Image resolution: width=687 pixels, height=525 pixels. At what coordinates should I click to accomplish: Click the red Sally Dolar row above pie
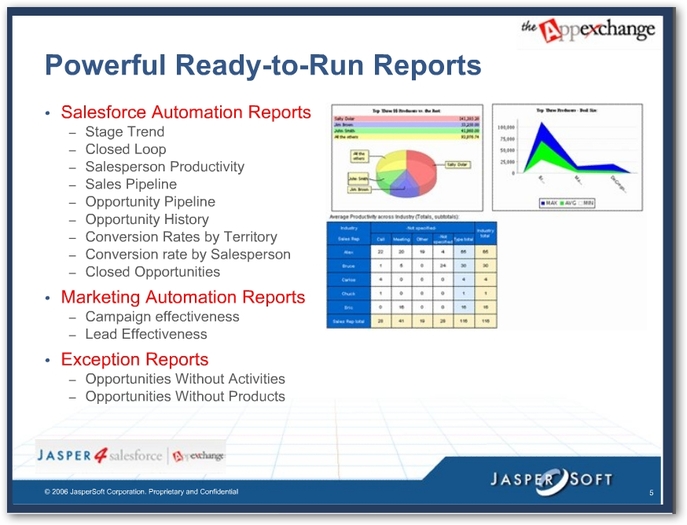(x=407, y=119)
